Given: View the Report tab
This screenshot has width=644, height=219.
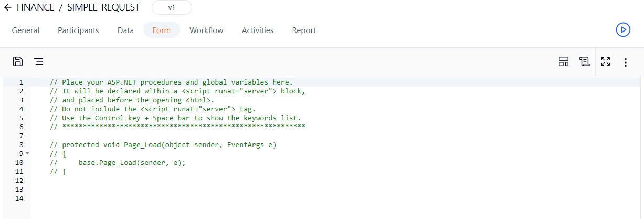Looking at the screenshot, I should (x=304, y=30).
